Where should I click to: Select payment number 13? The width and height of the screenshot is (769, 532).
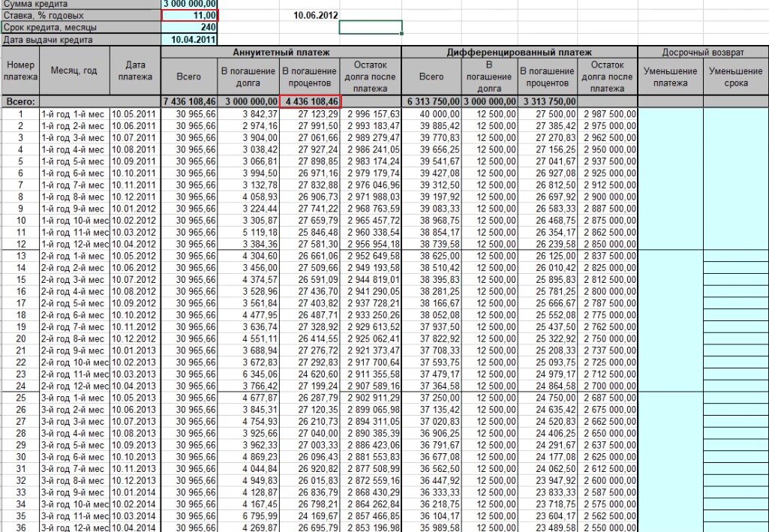tap(20, 256)
